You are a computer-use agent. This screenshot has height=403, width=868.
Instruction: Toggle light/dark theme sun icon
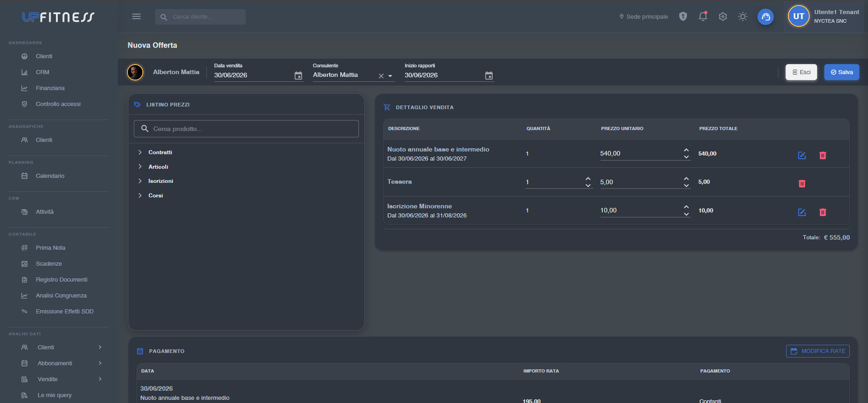coord(743,16)
